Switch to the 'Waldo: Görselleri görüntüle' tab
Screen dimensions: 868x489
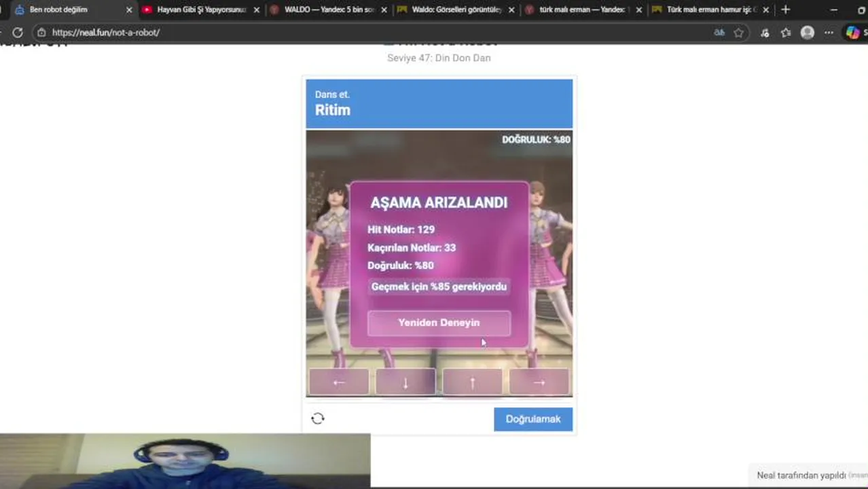point(456,10)
